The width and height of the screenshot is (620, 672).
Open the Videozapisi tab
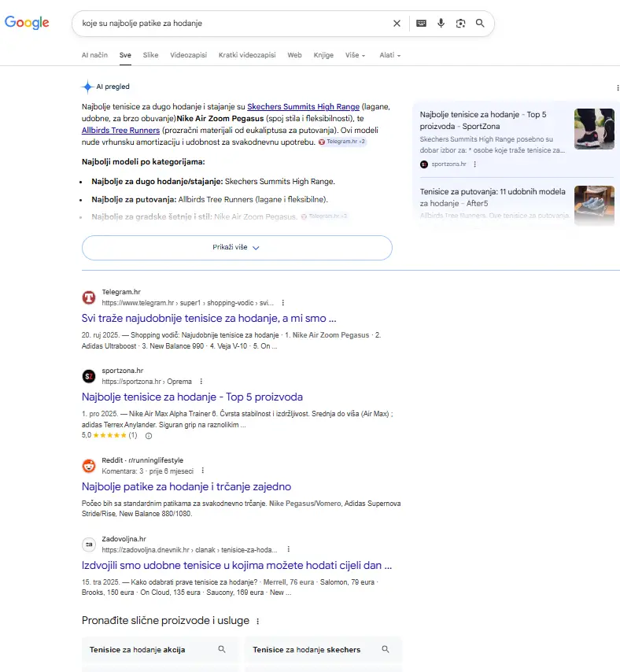(189, 55)
